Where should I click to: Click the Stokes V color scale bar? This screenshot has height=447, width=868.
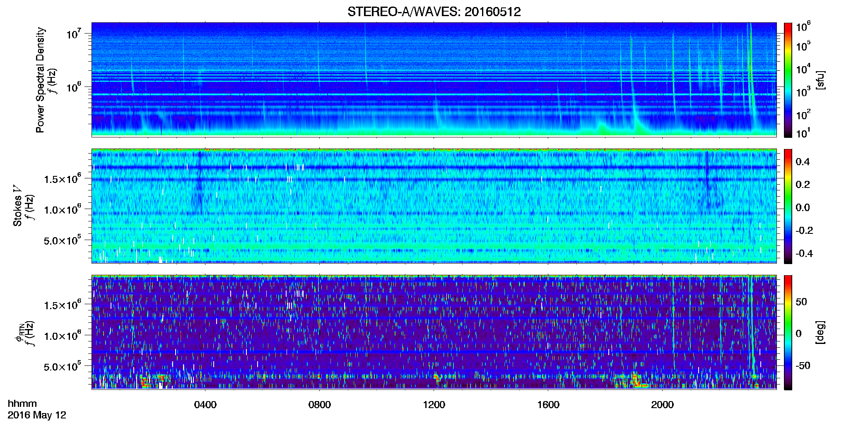pyautogui.click(x=788, y=206)
